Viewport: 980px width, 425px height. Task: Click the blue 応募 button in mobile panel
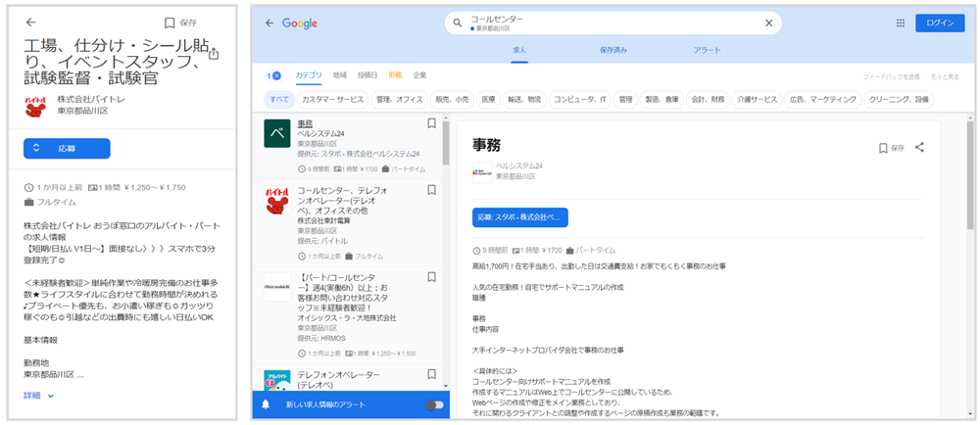(x=67, y=149)
